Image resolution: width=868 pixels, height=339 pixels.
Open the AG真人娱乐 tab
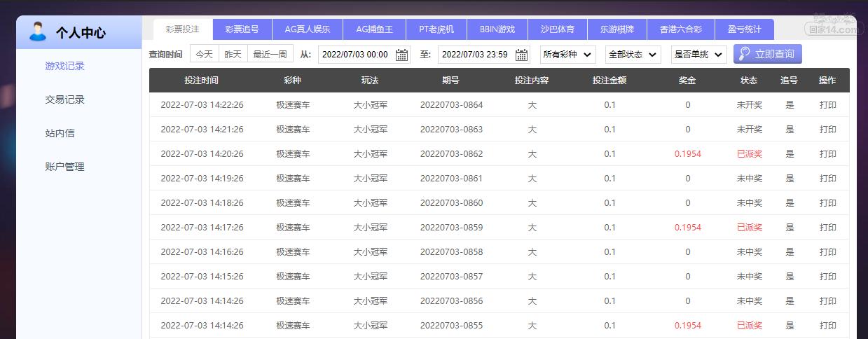(308, 29)
